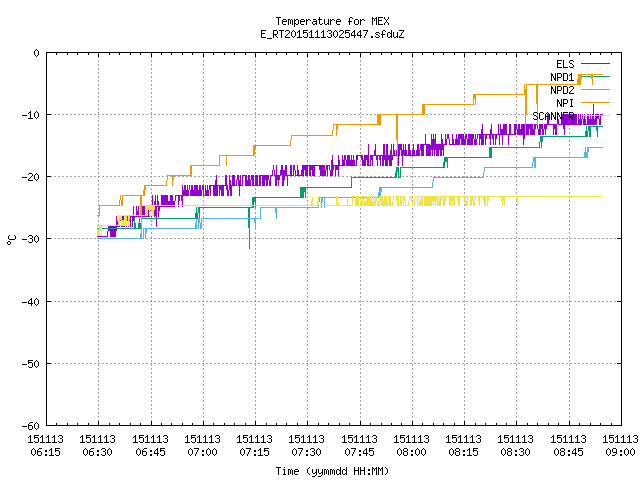Click the blue NPD2 legend line sample
This screenshot has height=480, width=640.
(x=595, y=89)
